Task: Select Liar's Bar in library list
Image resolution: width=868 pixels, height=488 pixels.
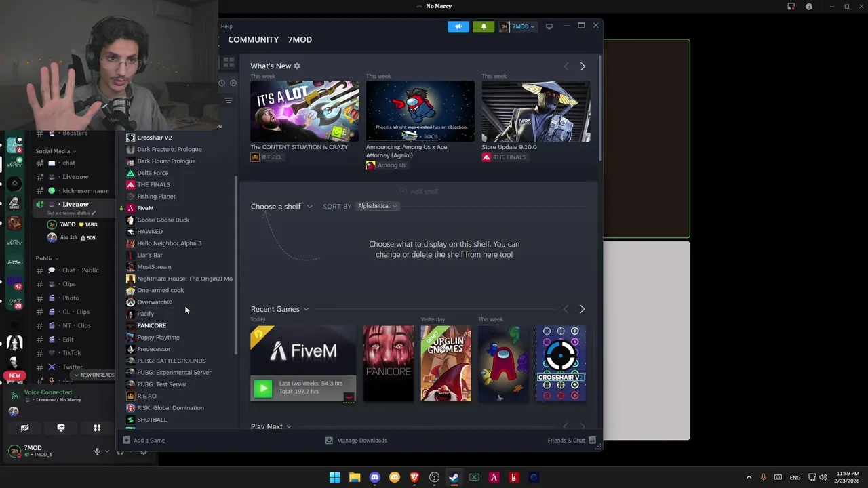Action: point(150,255)
